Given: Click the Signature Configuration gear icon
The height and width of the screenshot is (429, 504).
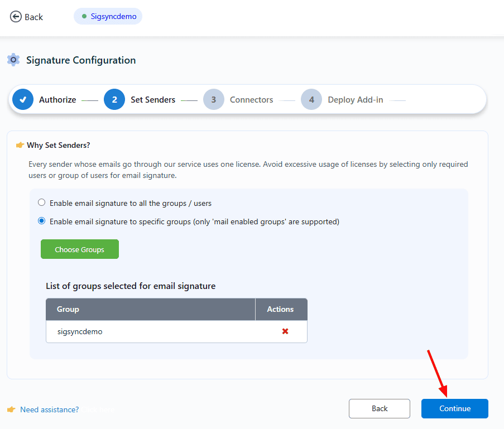Looking at the screenshot, I should 13,60.
